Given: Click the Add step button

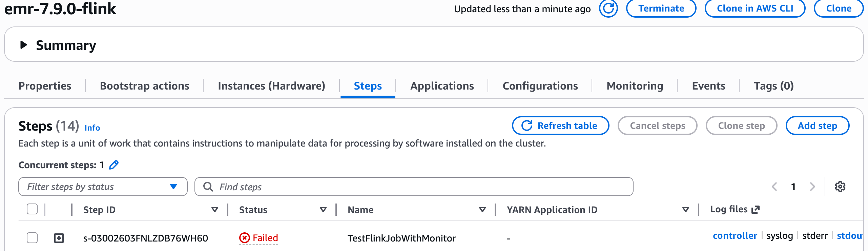Looking at the screenshot, I should pos(817,125).
